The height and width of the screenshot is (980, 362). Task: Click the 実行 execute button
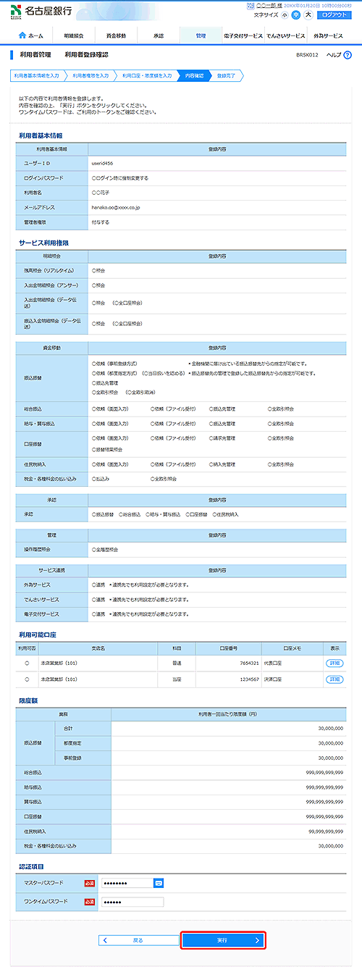tap(223, 940)
